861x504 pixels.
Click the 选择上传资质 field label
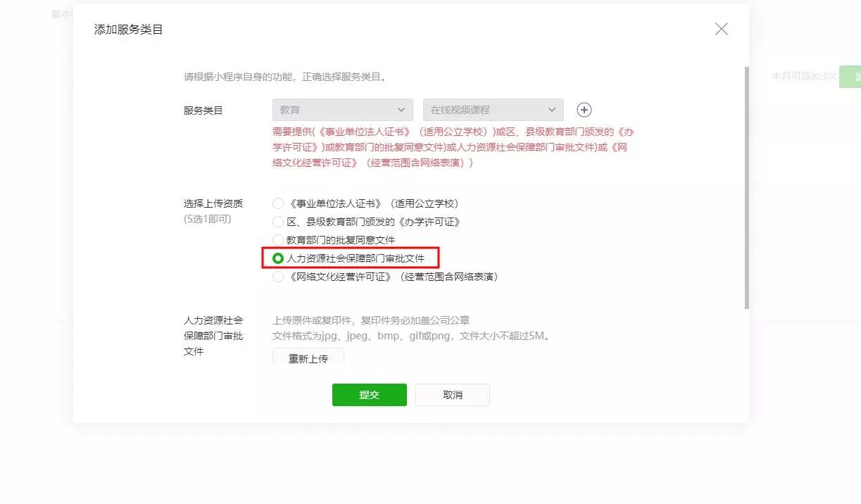click(213, 203)
